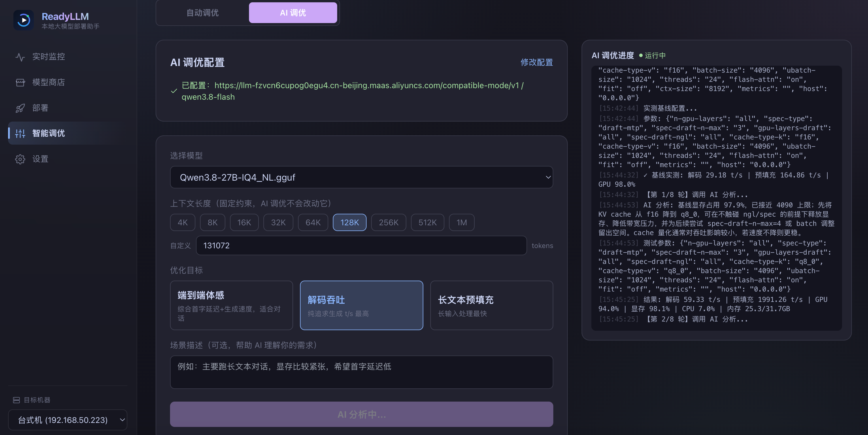Click the AI 调优配置 heading
This screenshot has width=868, height=435.
click(x=197, y=62)
